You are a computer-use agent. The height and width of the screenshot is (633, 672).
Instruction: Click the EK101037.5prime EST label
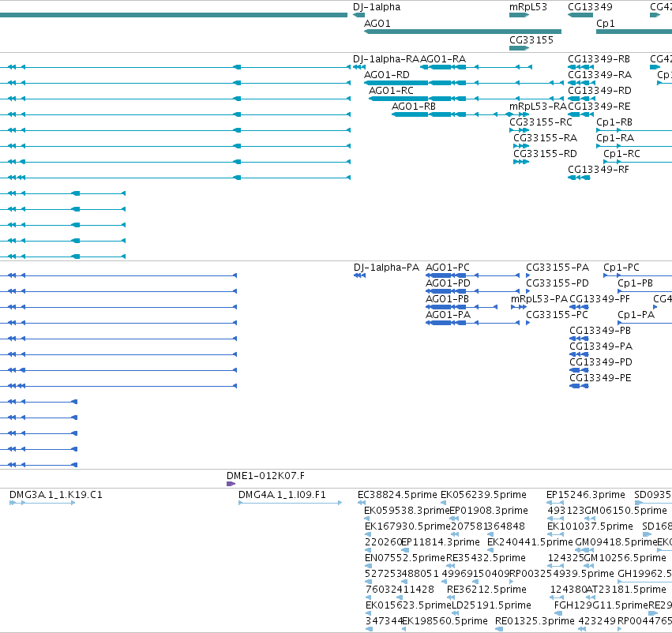click(x=590, y=526)
